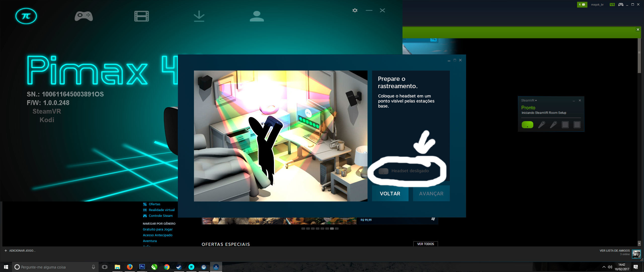Open the SteamVR dropdown menu
The height and width of the screenshot is (272, 644).
coord(529,100)
